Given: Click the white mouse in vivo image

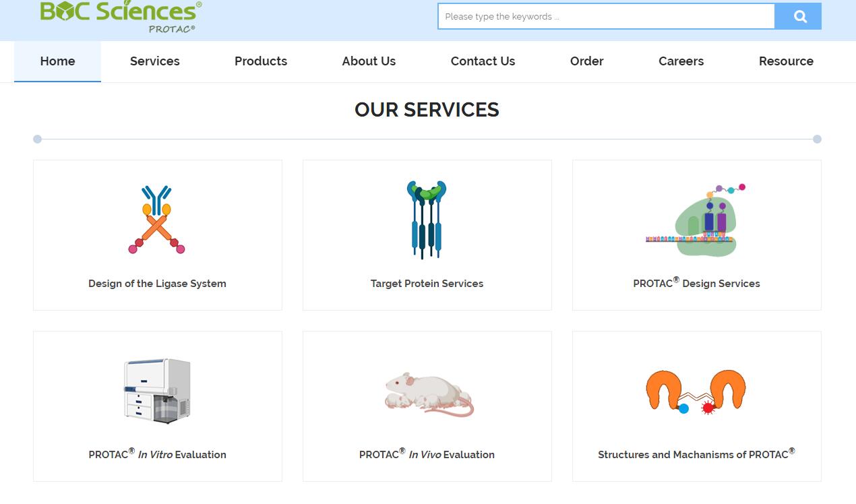Looking at the screenshot, I should pyautogui.click(x=429, y=393).
